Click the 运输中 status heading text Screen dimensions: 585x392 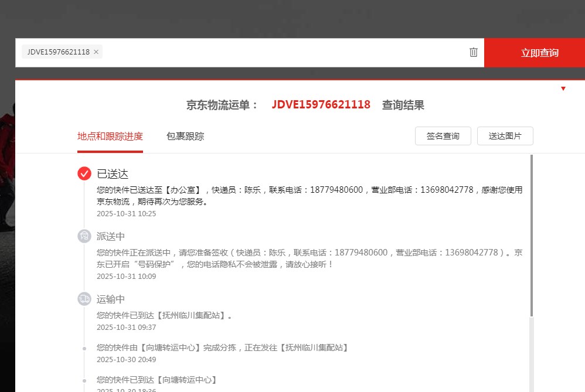[111, 299]
